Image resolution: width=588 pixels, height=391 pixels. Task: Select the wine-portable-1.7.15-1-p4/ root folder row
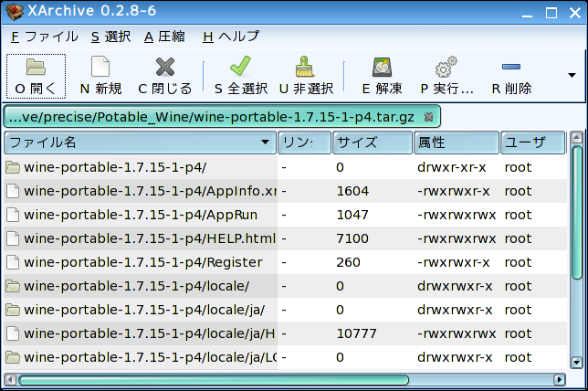click(285, 167)
